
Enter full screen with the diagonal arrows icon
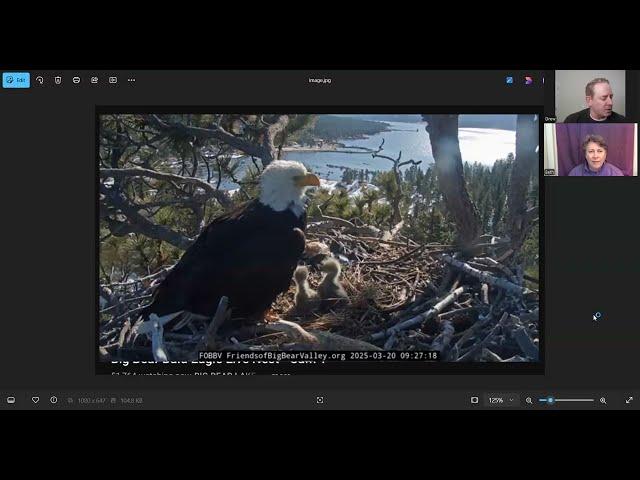(x=629, y=400)
